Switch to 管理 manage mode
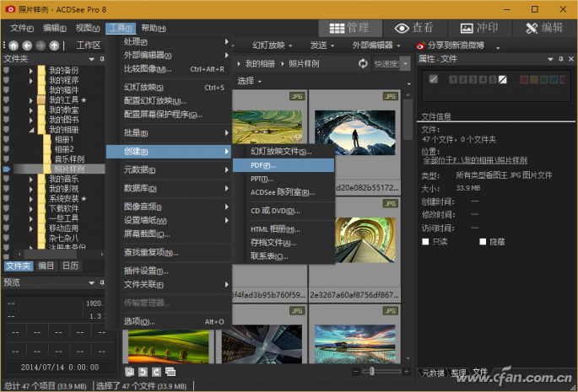The image size is (578, 392). click(349, 28)
